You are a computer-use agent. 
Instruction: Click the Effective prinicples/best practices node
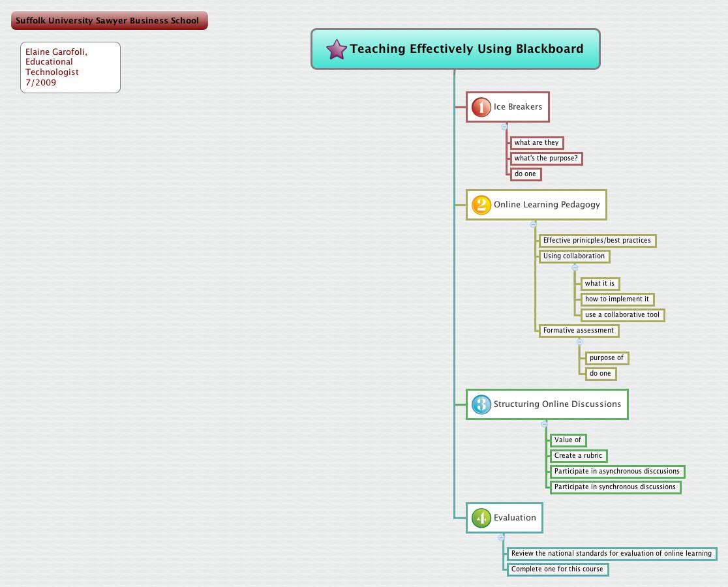coord(597,241)
